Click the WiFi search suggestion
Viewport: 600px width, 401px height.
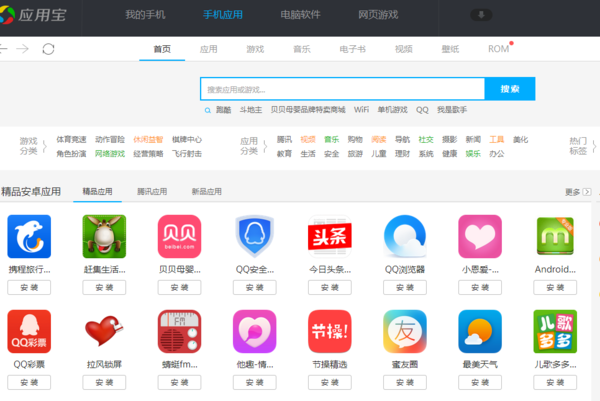click(x=361, y=110)
